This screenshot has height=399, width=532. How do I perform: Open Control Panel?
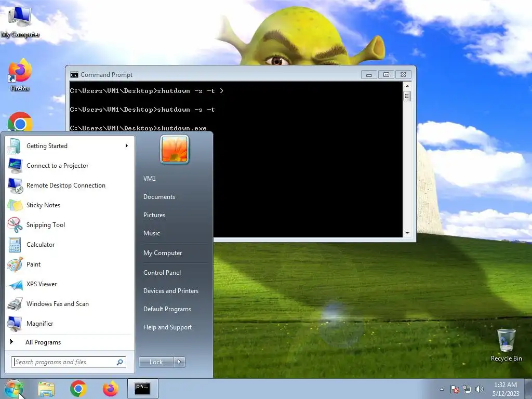(x=162, y=273)
